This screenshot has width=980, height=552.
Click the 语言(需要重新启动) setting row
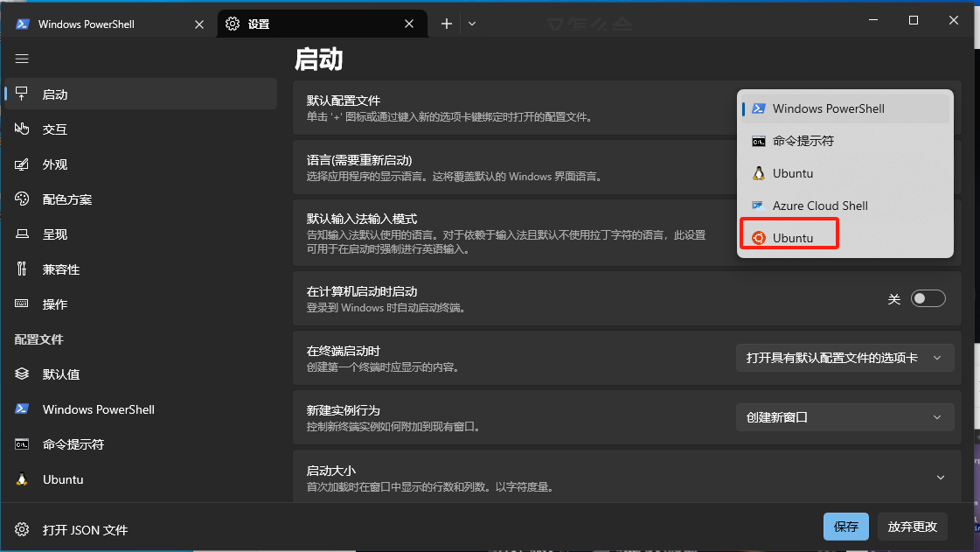(627, 168)
